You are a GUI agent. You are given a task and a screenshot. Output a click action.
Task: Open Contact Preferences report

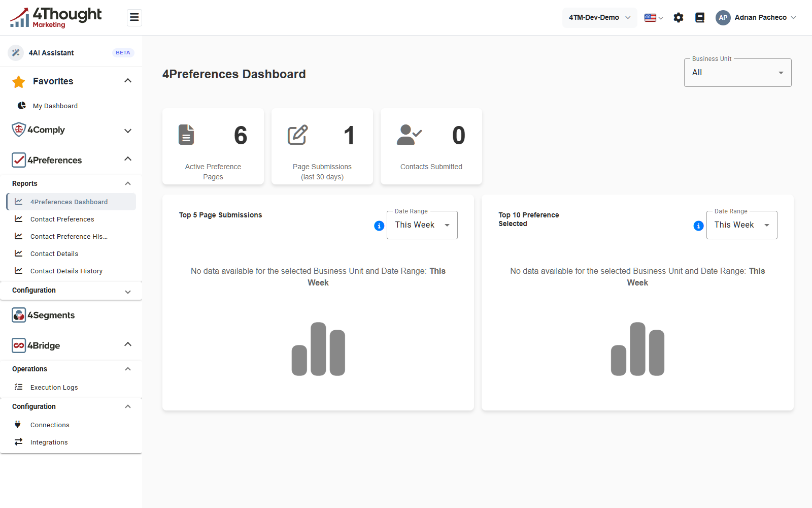point(62,219)
